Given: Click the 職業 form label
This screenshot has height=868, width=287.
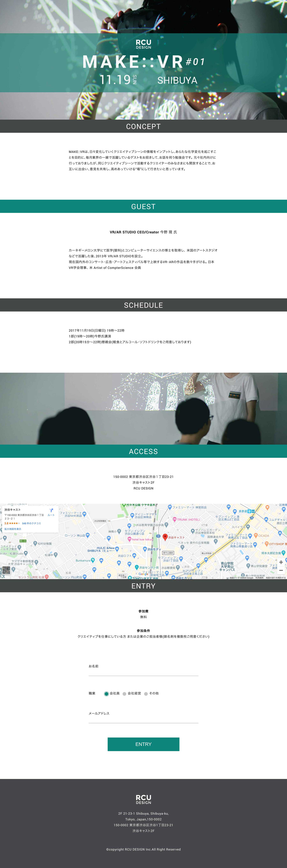Looking at the screenshot, I should tap(92, 693).
